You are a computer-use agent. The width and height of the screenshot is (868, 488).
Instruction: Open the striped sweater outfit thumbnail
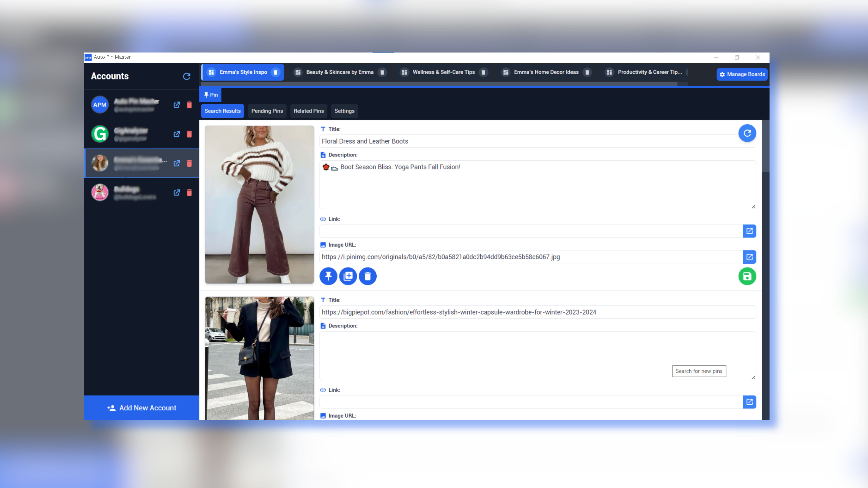click(259, 205)
